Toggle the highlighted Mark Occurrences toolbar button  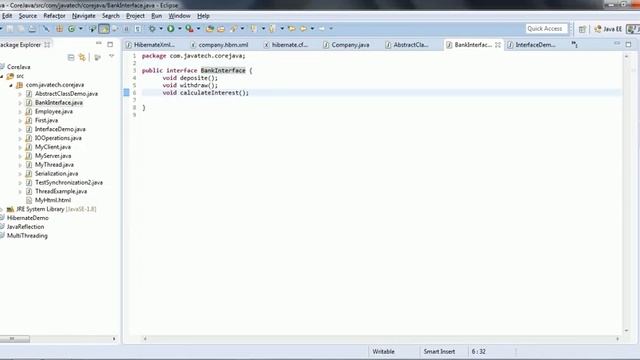tap(104, 29)
